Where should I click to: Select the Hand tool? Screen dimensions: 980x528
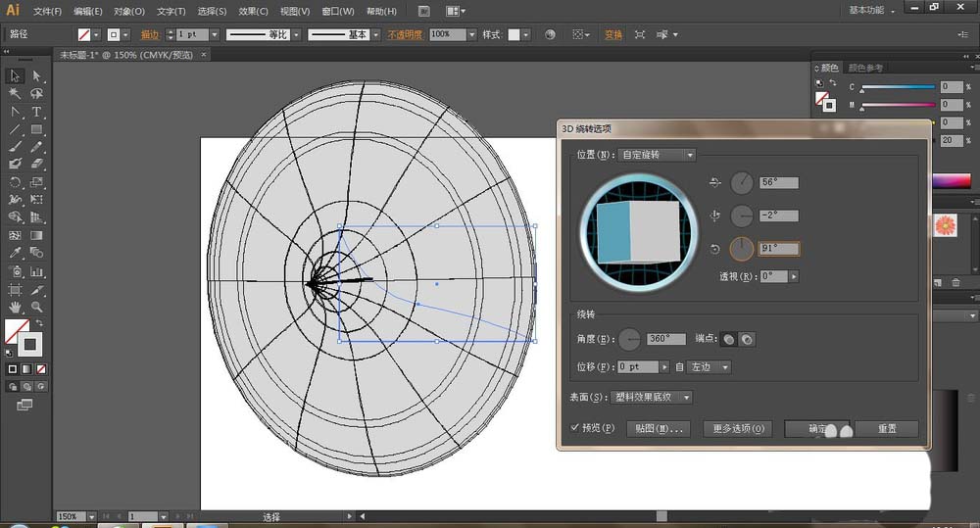point(15,308)
